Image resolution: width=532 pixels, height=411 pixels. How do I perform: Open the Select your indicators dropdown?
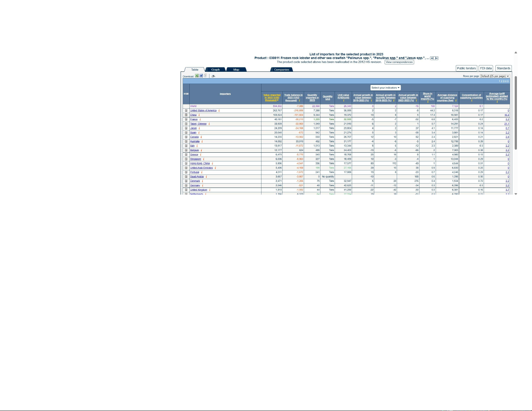click(x=386, y=88)
